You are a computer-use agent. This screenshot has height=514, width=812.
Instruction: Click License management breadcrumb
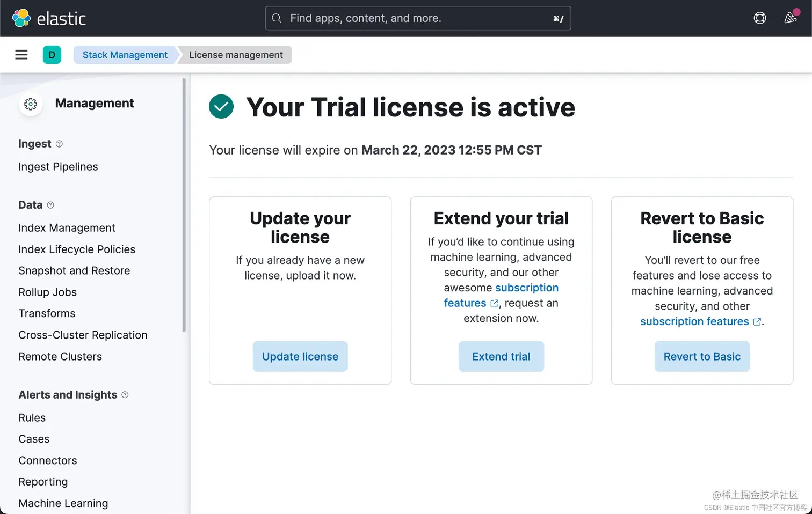(236, 55)
